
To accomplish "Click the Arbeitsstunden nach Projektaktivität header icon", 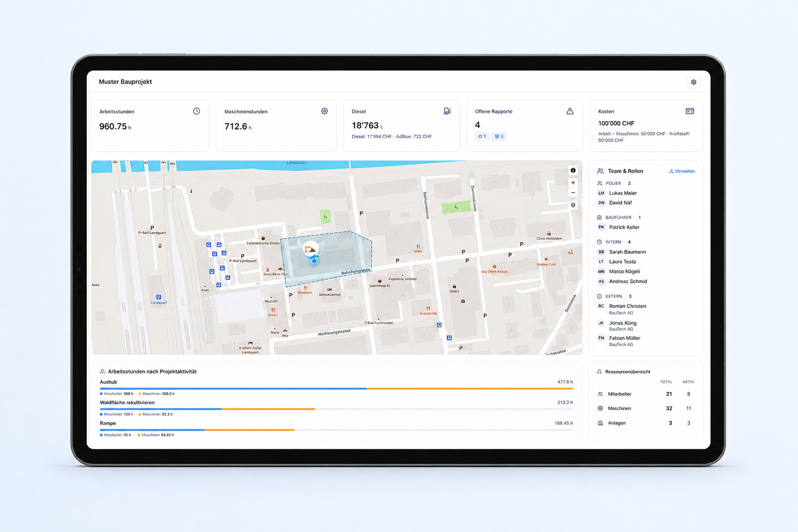I will (102, 371).
